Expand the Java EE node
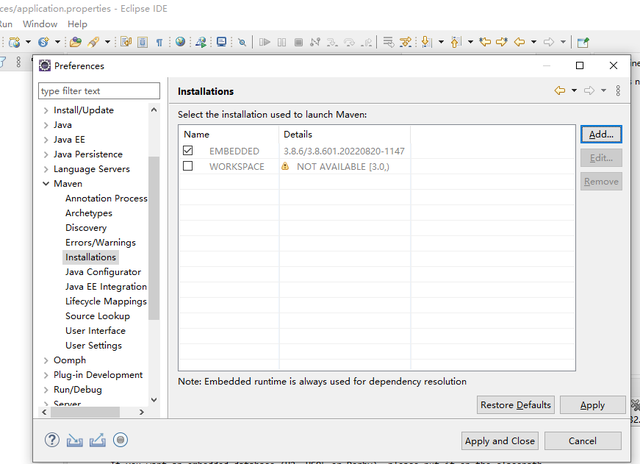Image resolution: width=640 pixels, height=464 pixels. [46, 140]
